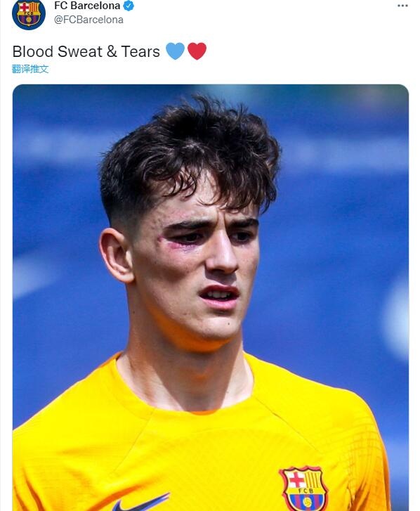Click the blue verified badge

click(x=129, y=6)
